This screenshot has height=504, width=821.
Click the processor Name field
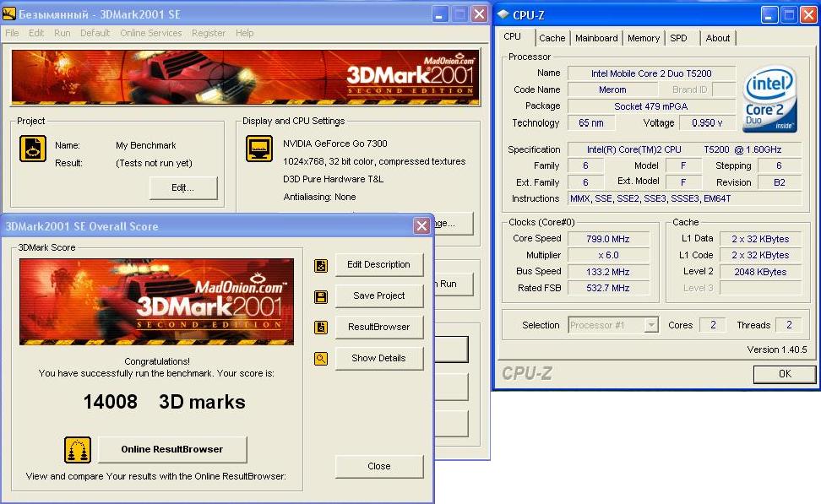tap(651, 73)
